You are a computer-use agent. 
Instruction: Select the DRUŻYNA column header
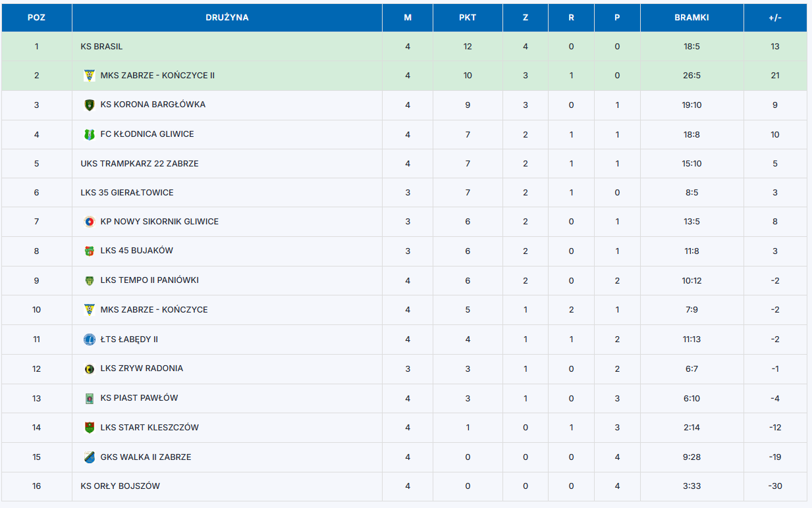click(x=227, y=18)
